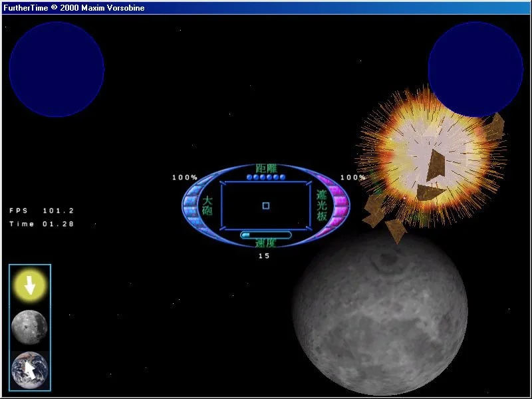Click the 100% label left of the HUD
Image resolution: width=532 pixels, height=399 pixels.
click(185, 178)
